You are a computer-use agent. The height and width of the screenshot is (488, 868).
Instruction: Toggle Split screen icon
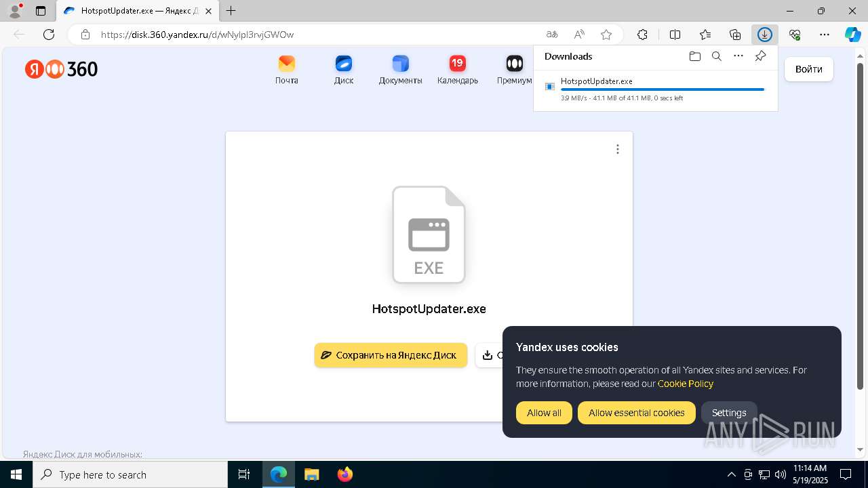click(675, 35)
